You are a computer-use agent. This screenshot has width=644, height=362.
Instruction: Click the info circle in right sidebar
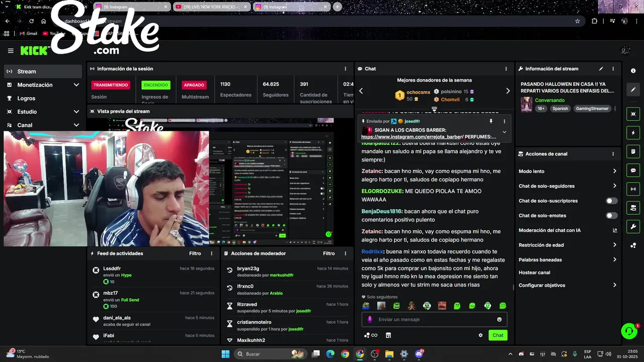[633, 71]
